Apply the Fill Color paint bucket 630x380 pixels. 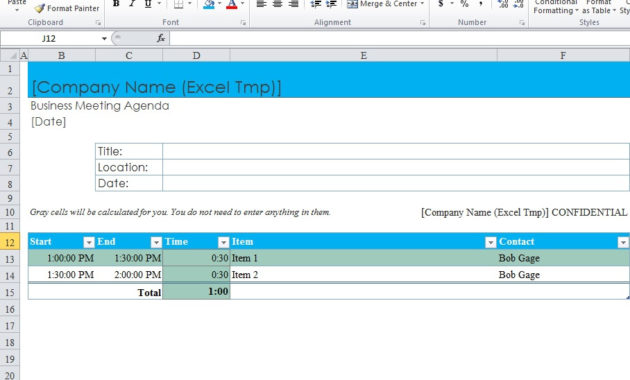tap(209, 4)
